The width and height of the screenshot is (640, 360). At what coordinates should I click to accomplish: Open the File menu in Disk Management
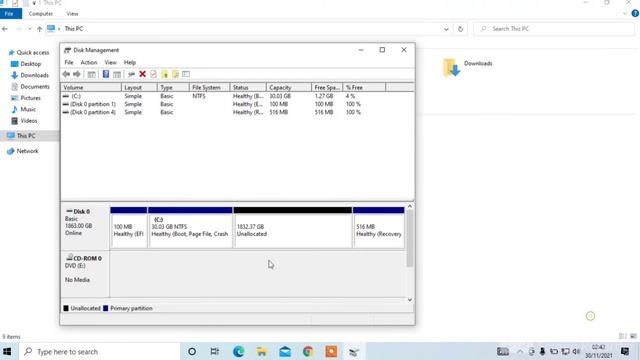[69, 62]
